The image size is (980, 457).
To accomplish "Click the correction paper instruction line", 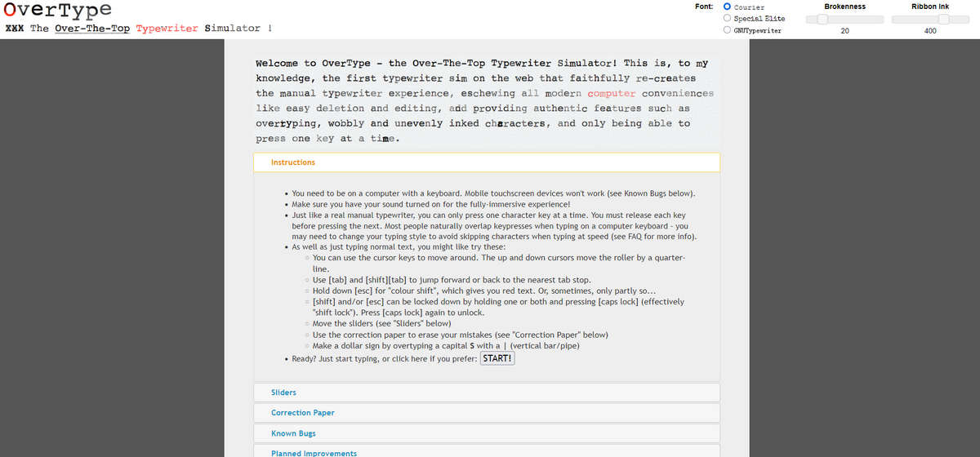I will tap(461, 335).
